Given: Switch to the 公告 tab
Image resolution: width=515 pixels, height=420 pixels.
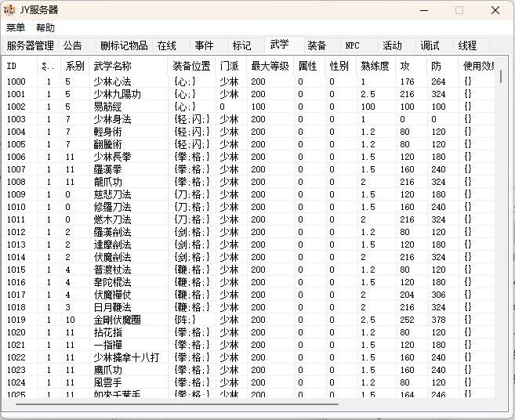Looking at the screenshot, I should click(x=73, y=45).
